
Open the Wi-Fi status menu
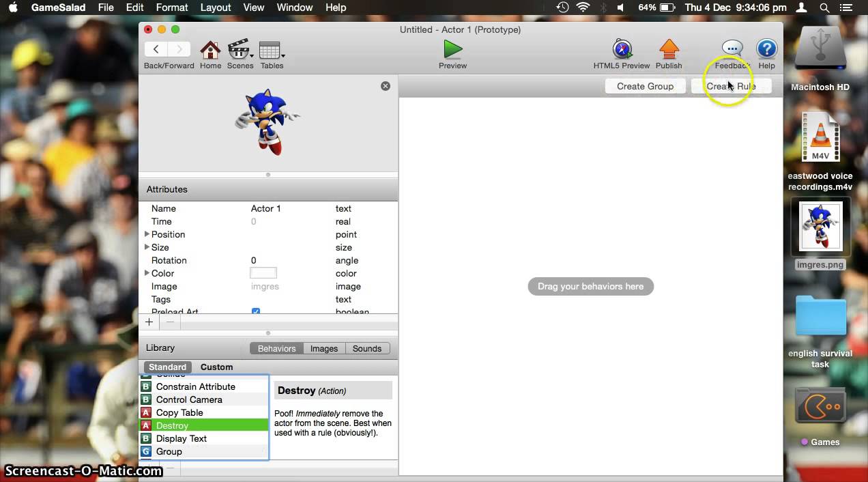coord(583,8)
